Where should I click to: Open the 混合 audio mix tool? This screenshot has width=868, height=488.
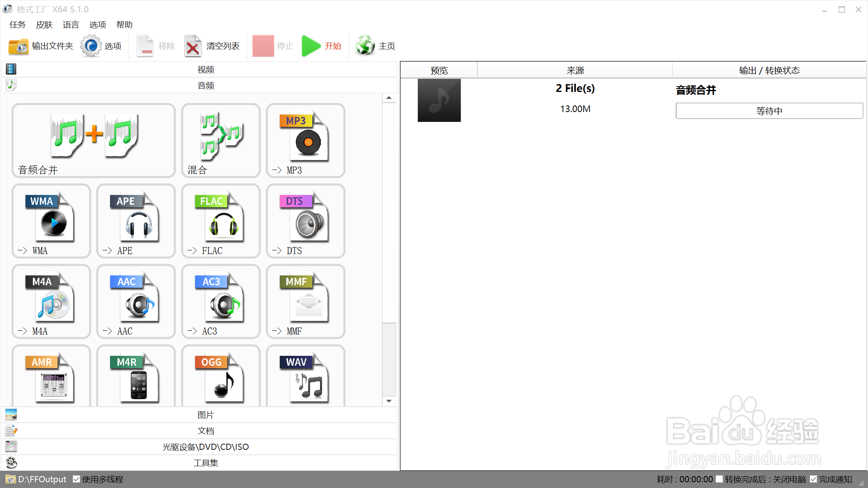221,140
